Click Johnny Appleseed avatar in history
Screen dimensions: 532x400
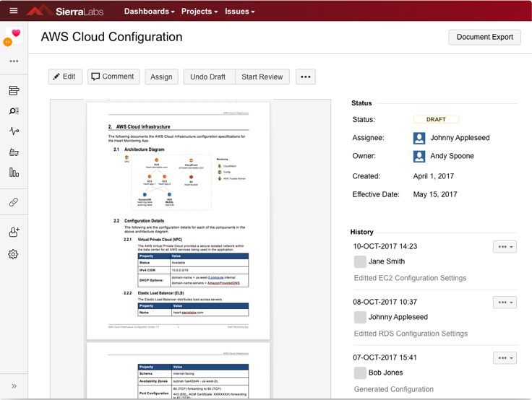360,317
